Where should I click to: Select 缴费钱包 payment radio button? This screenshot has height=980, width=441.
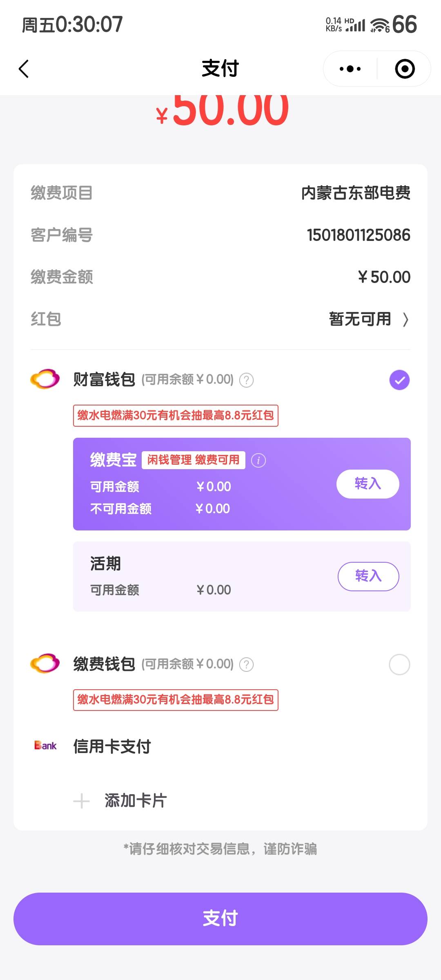pos(399,665)
